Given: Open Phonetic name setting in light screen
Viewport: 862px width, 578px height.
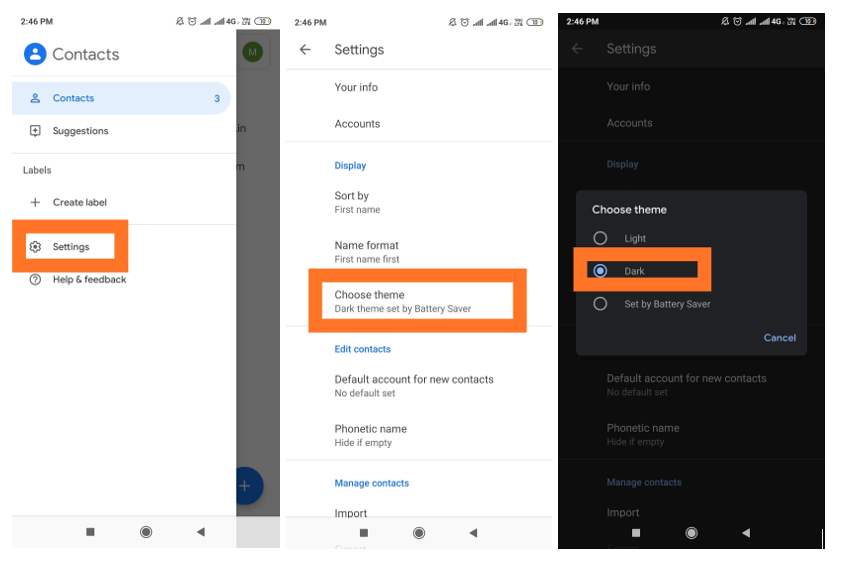Looking at the screenshot, I should coord(418,435).
